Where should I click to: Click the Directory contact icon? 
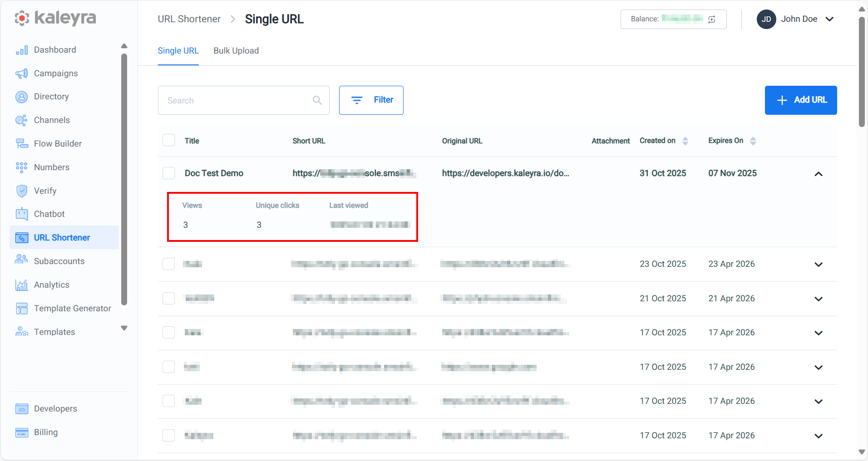point(22,97)
